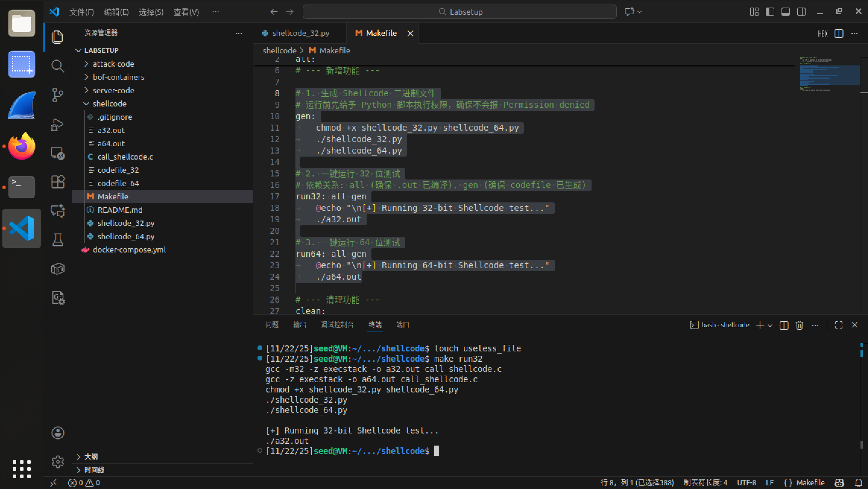Split the terminal panel

point(784,325)
